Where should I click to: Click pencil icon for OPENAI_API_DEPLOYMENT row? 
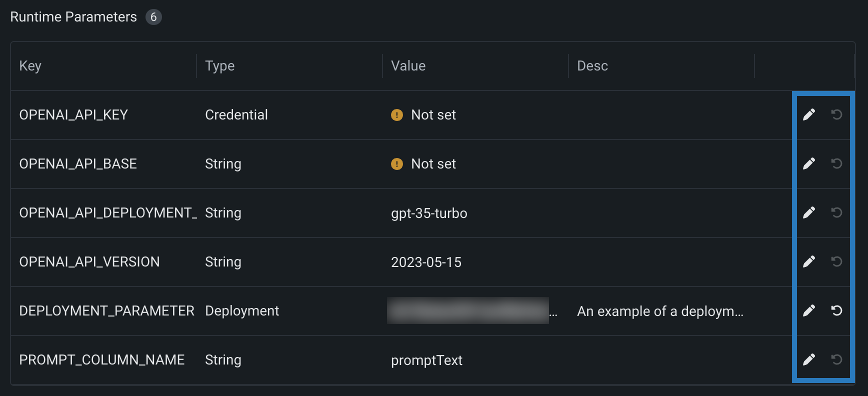[x=809, y=213]
